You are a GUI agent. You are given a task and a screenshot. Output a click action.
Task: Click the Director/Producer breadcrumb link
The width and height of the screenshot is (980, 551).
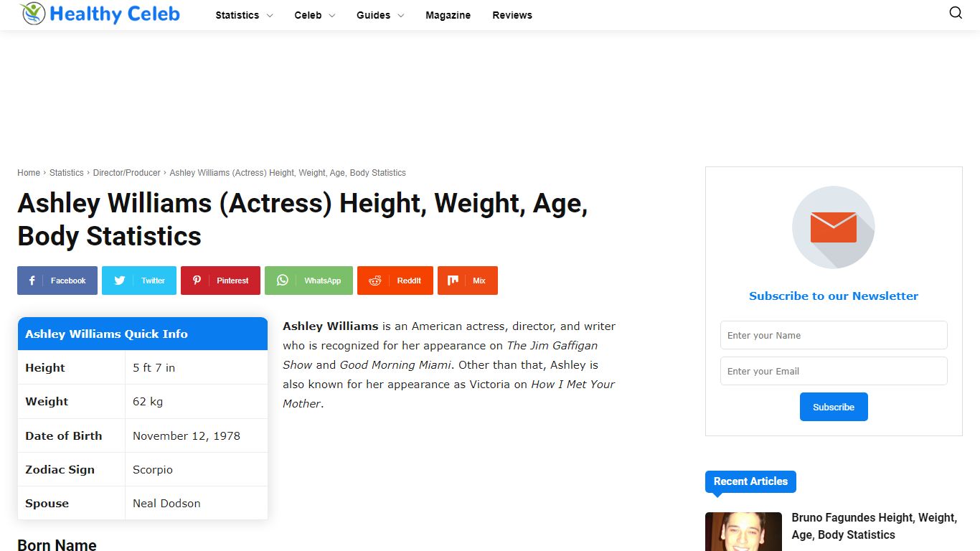pyautogui.click(x=127, y=173)
